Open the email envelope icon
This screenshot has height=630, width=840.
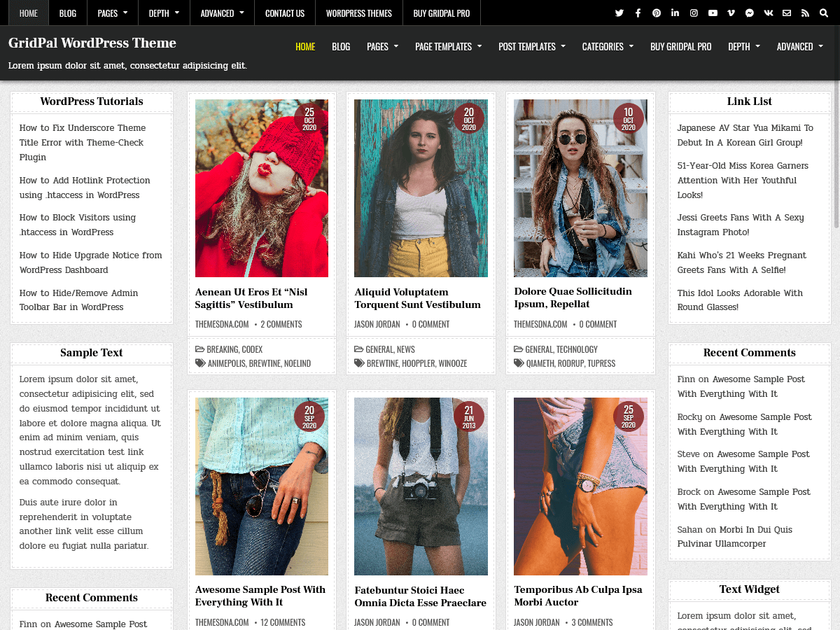click(786, 13)
